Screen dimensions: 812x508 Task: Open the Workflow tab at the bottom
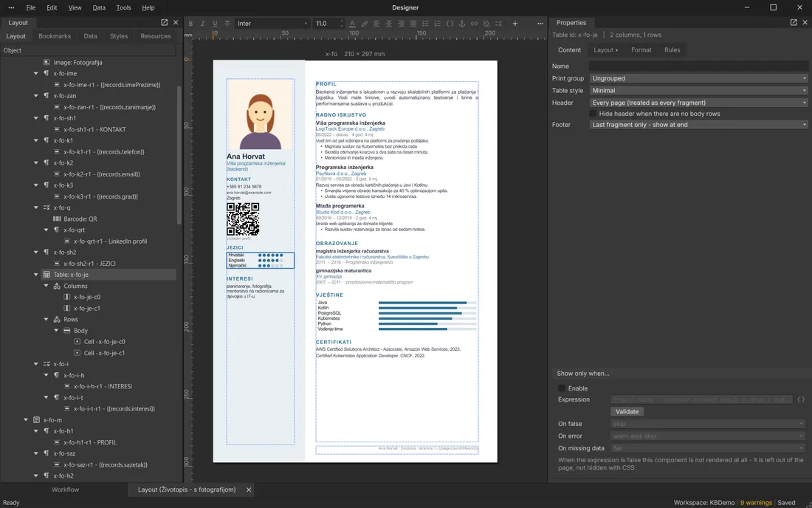(x=65, y=490)
